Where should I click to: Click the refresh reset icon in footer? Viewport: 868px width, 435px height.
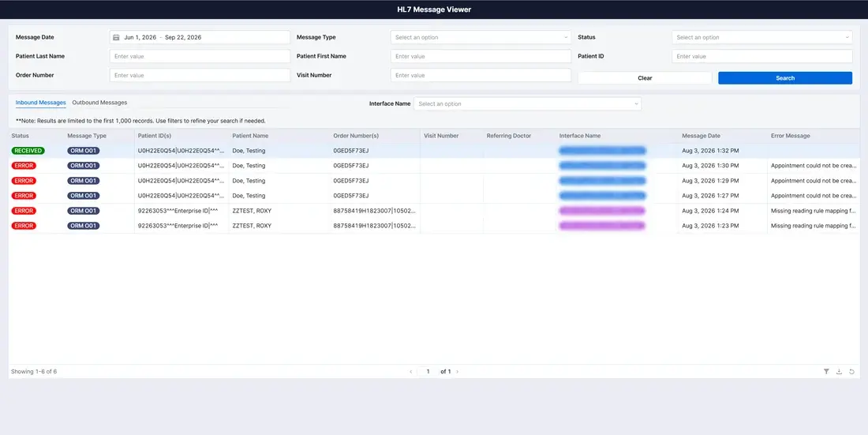pos(852,371)
